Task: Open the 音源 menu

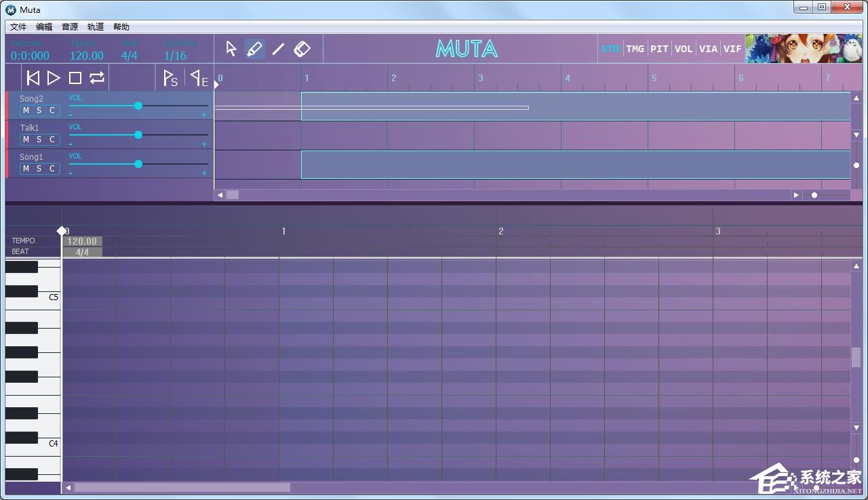Action: pos(70,27)
